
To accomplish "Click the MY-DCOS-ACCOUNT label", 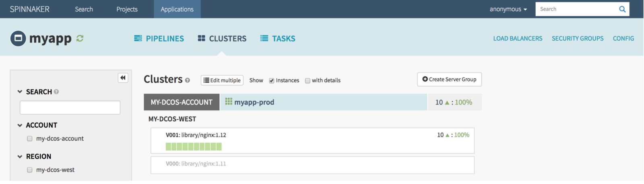I will (x=182, y=102).
